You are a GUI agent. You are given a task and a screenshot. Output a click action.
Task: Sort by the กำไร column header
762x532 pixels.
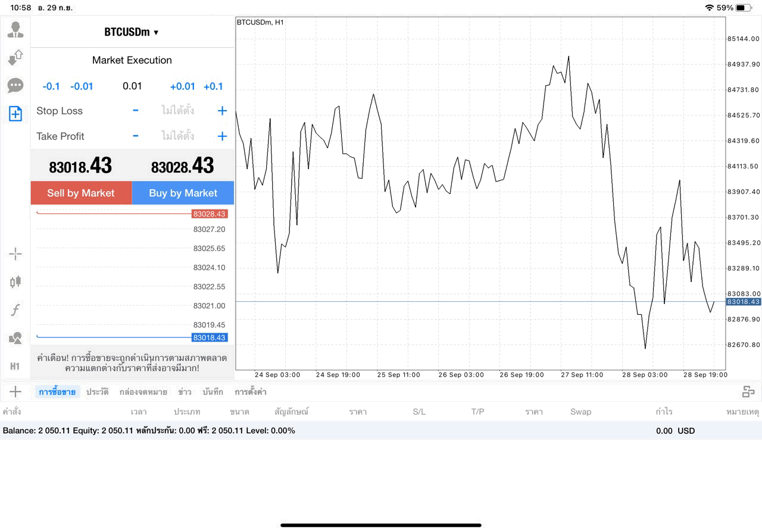[664, 412]
